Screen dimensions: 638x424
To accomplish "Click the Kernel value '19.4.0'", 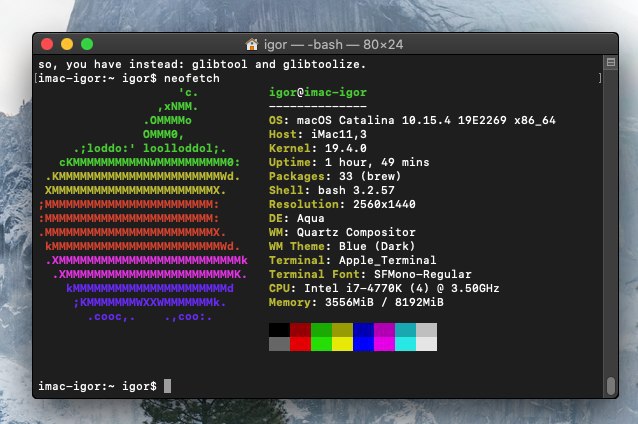I will [345, 148].
